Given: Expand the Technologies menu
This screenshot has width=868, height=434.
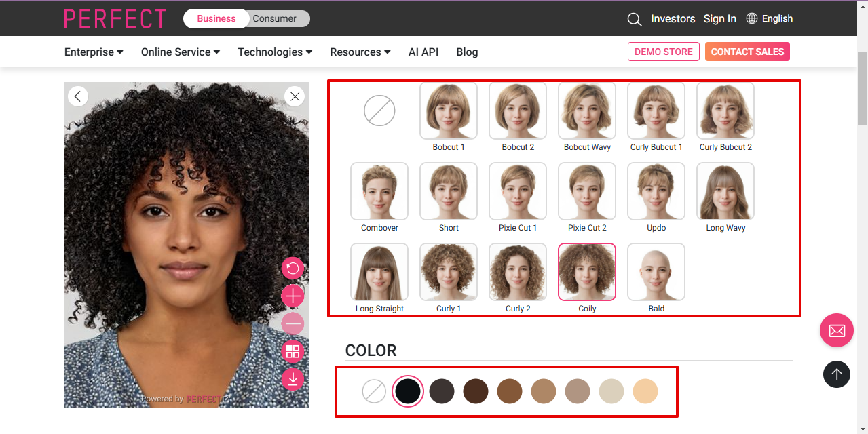Looking at the screenshot, I should 275,52.
